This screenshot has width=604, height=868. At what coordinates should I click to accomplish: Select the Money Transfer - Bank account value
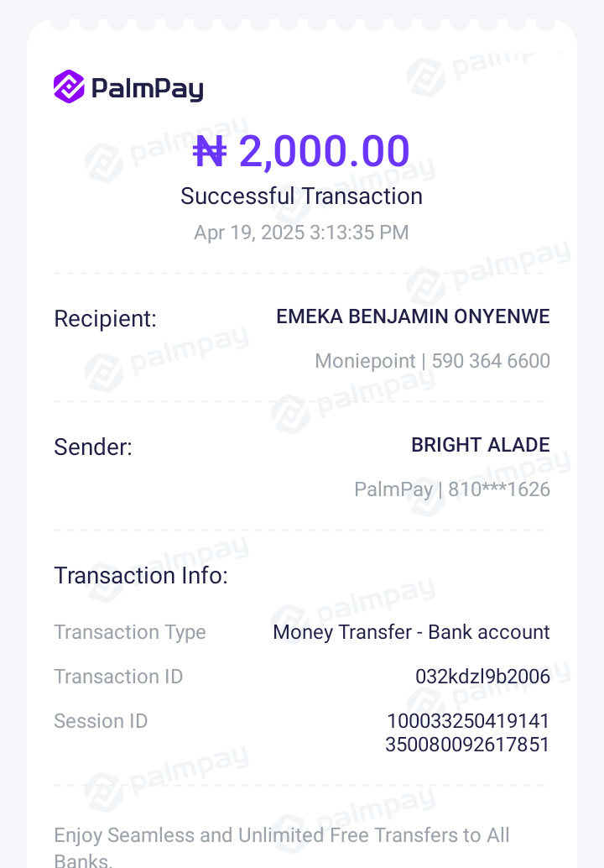411,632
